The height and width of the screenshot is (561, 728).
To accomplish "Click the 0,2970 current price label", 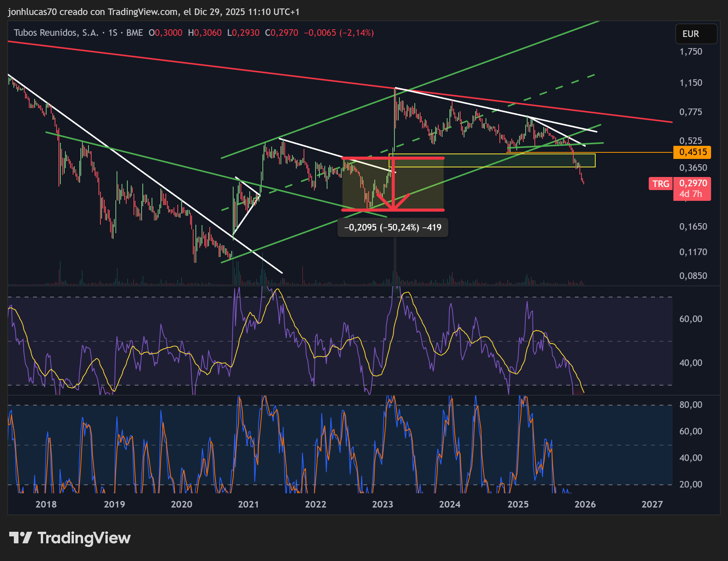I will pyautogui.click(x=692, y=184).
